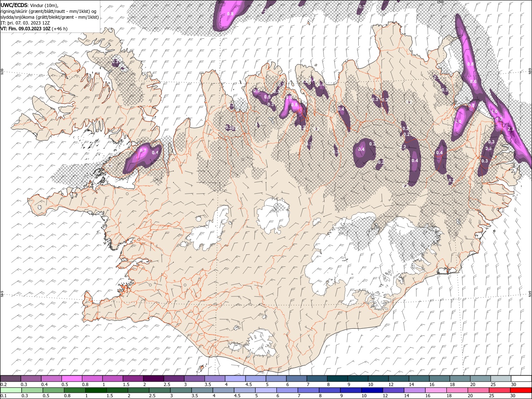Choose the rain legend swatch starting at 8
This screenshot has width=532, height=399.
click(329, 390)
